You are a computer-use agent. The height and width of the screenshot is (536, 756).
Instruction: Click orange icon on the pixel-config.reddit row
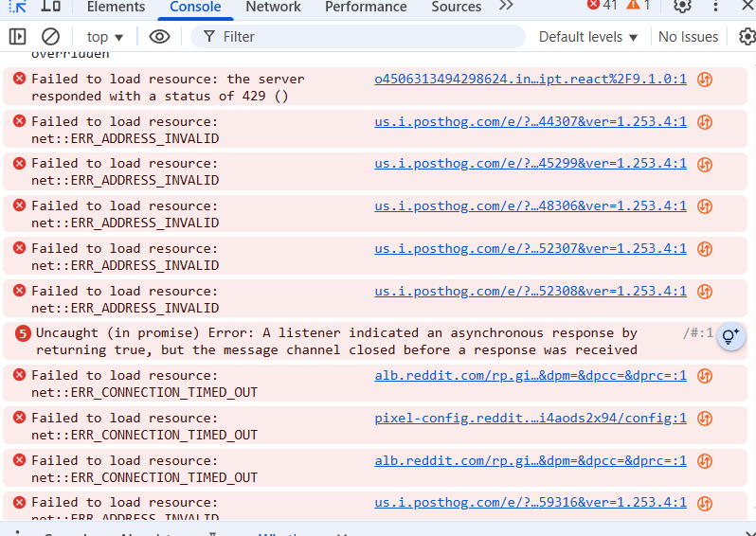pyautogui.click(x=705, y=419)
